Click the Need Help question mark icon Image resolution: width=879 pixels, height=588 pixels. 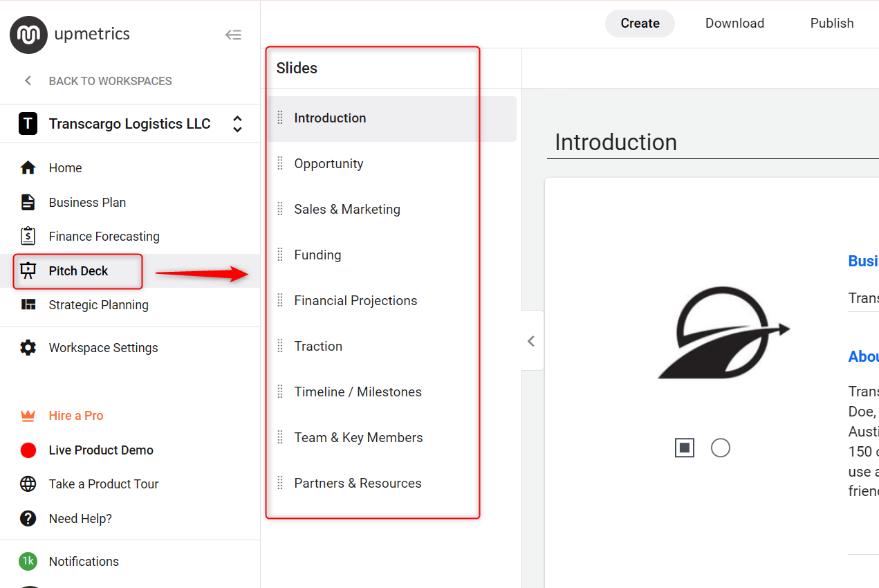point(28,518)
